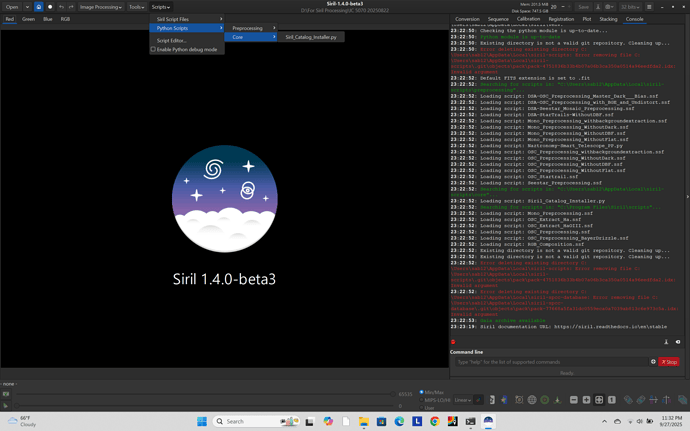Click the command line input field
This screenshot has width=690, height=431.
click(551, 361)
